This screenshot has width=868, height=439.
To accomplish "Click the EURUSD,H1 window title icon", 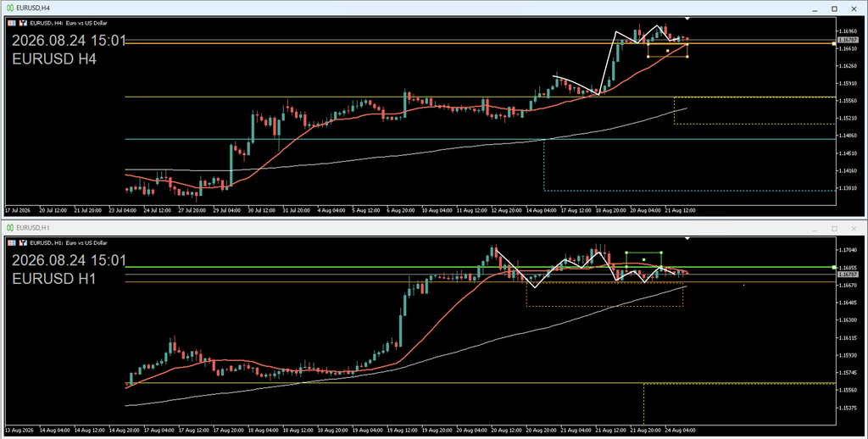I will 10,227.
